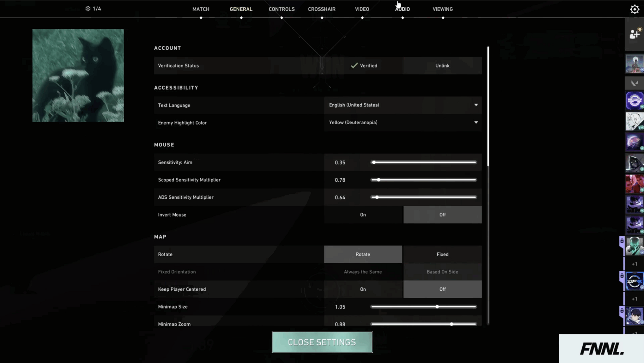The width and height of the screenshot is (644, 363).
Task: Click the Minimap Size slider handle
Action: (437, 307)
